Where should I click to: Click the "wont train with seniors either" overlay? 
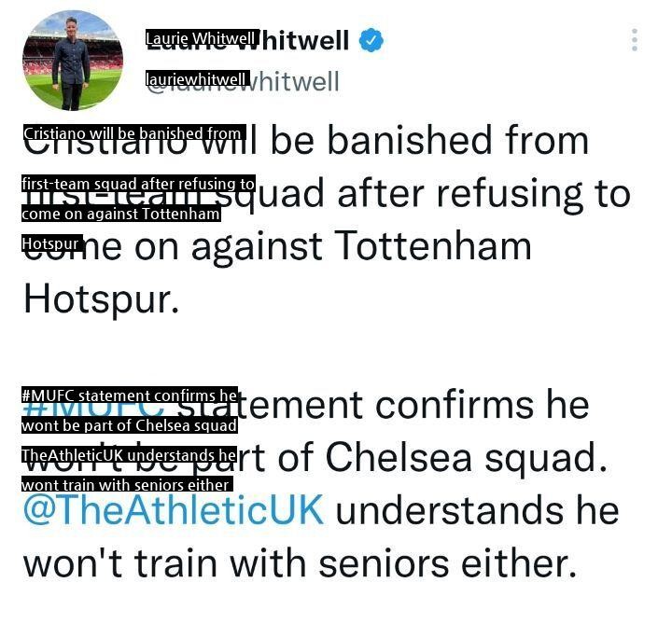(126, 485)
